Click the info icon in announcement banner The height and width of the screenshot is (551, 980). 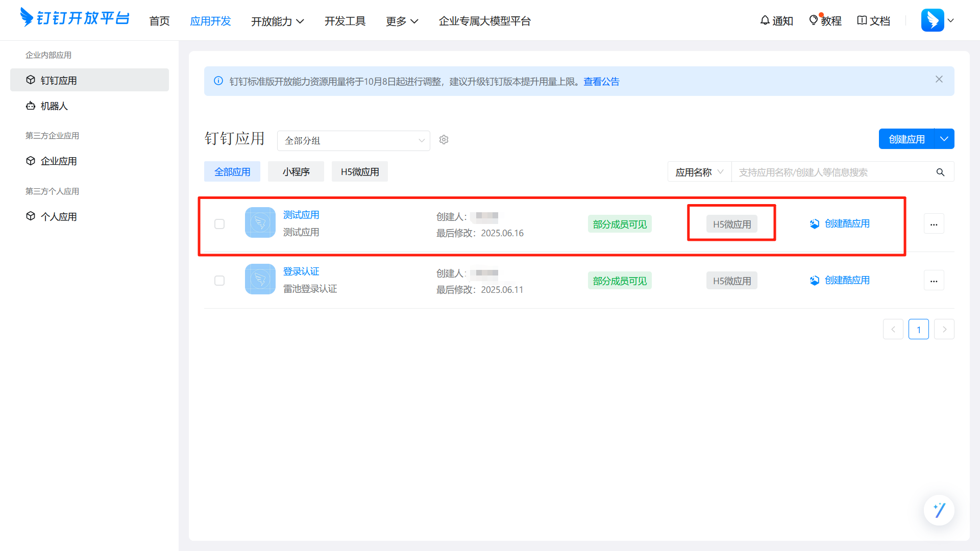coord(218,81)
